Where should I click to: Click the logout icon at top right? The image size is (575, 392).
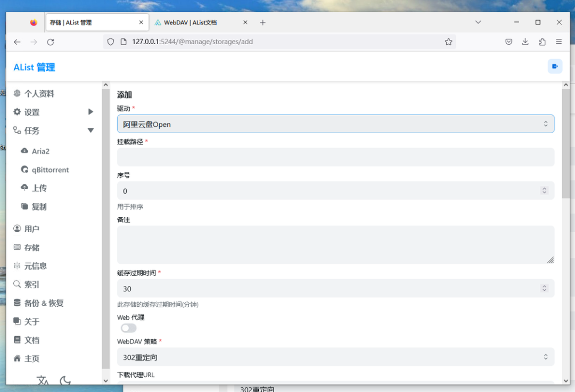point(555,67)
